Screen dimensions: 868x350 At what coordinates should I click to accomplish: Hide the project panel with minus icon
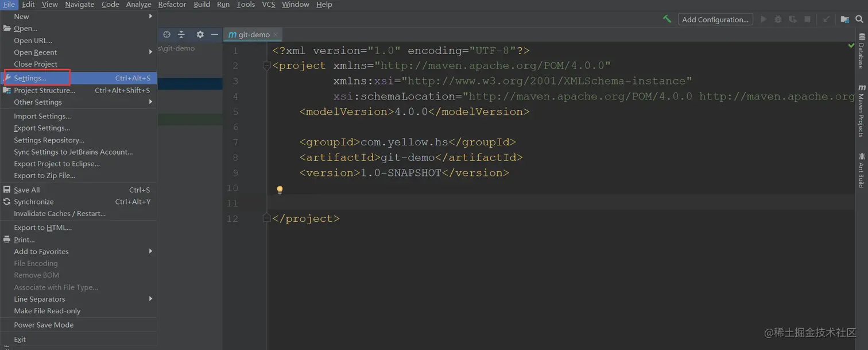[x=215, y=34]
